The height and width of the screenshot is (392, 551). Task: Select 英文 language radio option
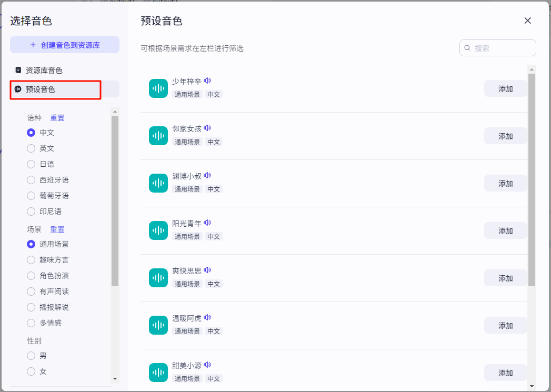(x=31, y=148)
